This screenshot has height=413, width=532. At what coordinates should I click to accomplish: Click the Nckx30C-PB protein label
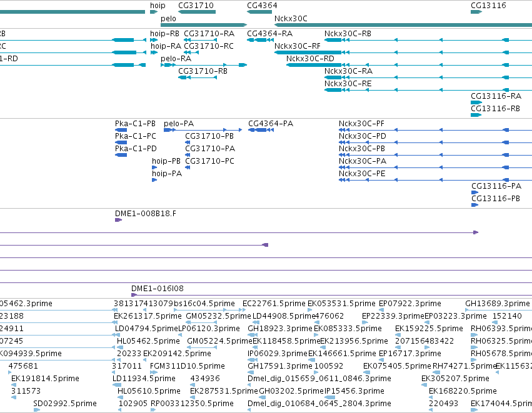[x=362, y=149]
